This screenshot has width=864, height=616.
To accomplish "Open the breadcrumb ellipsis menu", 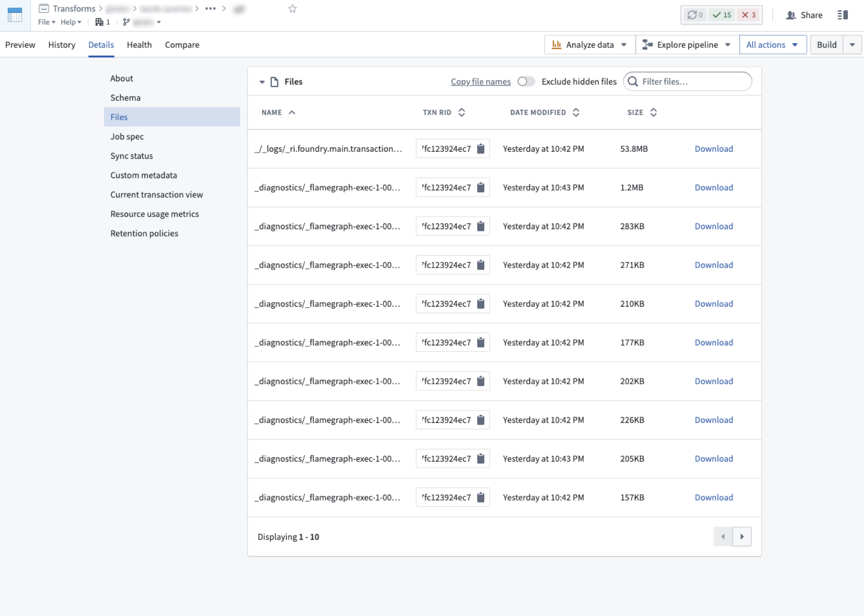I will click(x=210, y=8).
